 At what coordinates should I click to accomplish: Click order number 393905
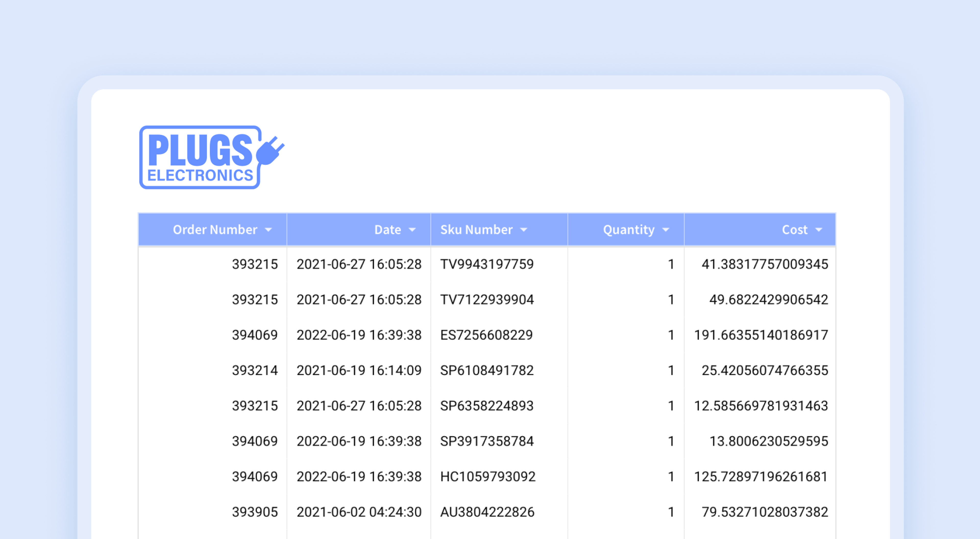click(255, 512)
